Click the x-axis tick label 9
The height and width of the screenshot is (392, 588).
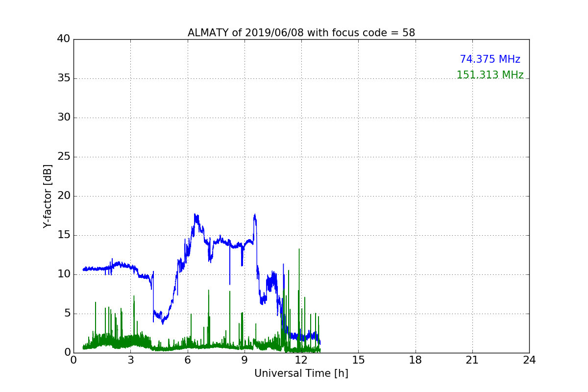point(245,360)
